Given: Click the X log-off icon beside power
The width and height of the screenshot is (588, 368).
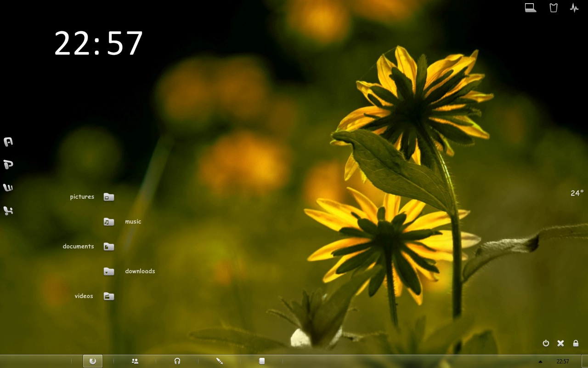Looking at the screenshot, I should click(560, 343).
